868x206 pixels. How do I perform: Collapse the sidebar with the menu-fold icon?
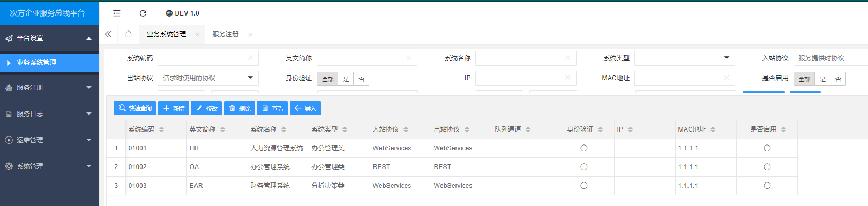pos(117,13)
